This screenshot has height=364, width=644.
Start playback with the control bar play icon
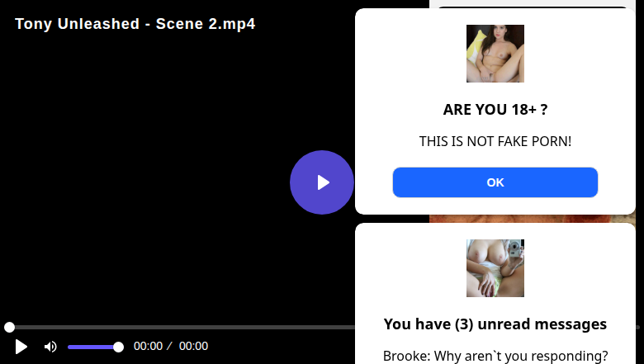pos(21,347)
